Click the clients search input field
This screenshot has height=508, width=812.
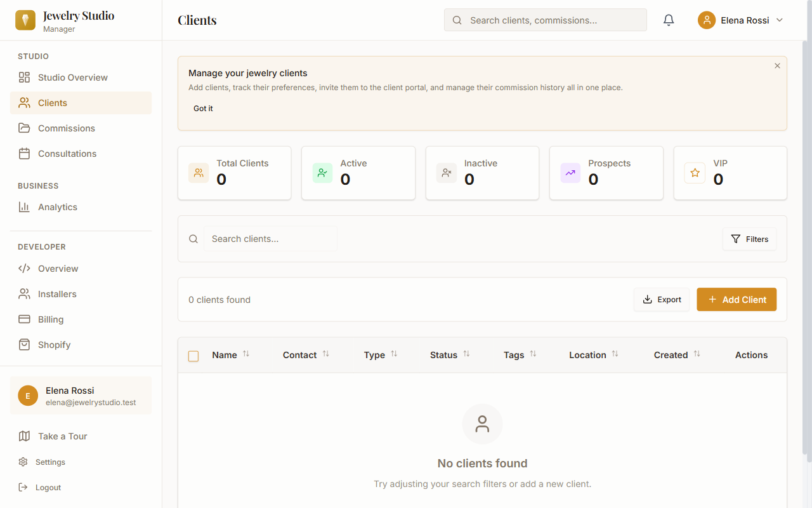click(270, 238)
